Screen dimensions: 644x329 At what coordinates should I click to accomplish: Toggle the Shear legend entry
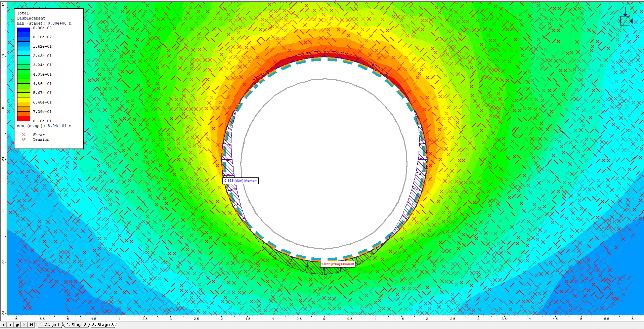tap(39, 134)
